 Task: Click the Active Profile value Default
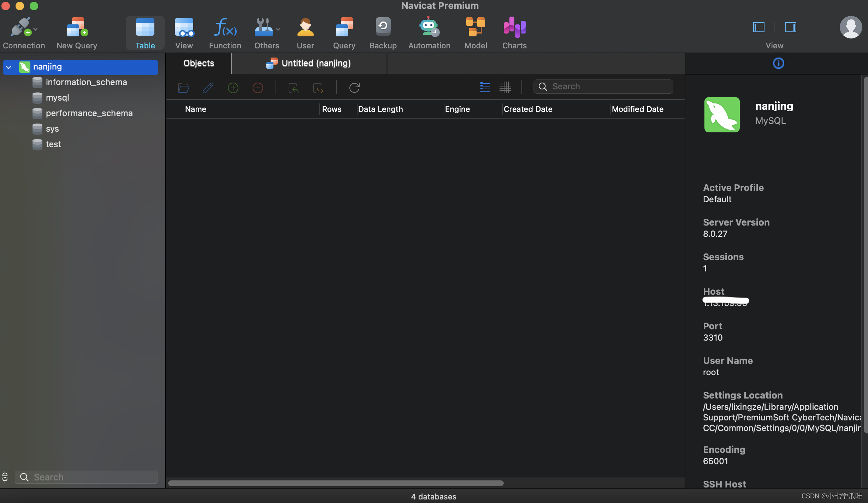click(717, 199)
